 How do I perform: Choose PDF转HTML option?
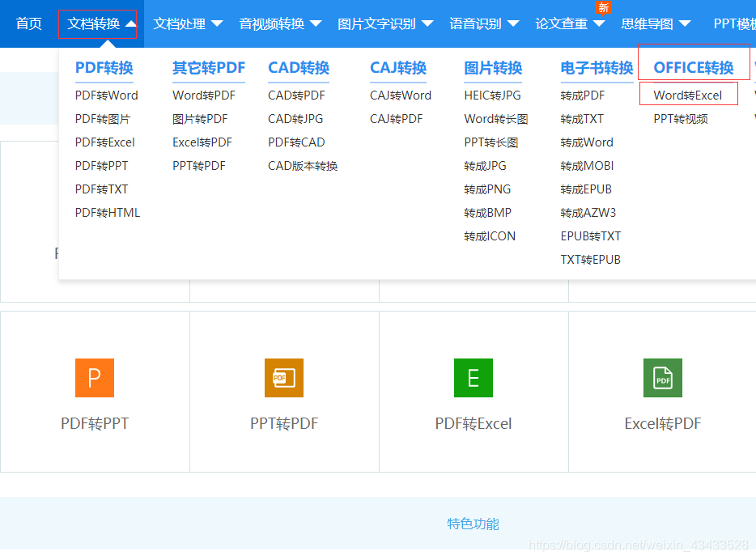[x=108, y=213]
